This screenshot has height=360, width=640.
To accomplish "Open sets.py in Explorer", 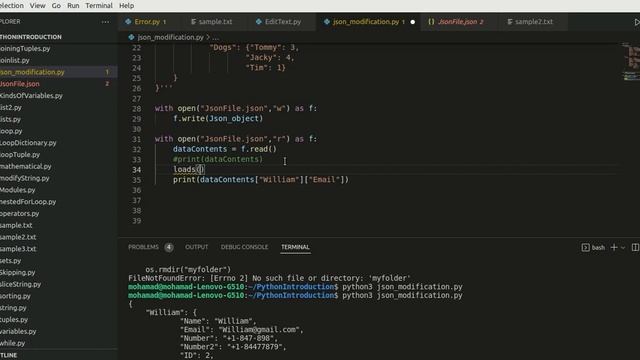I will 59,260.
